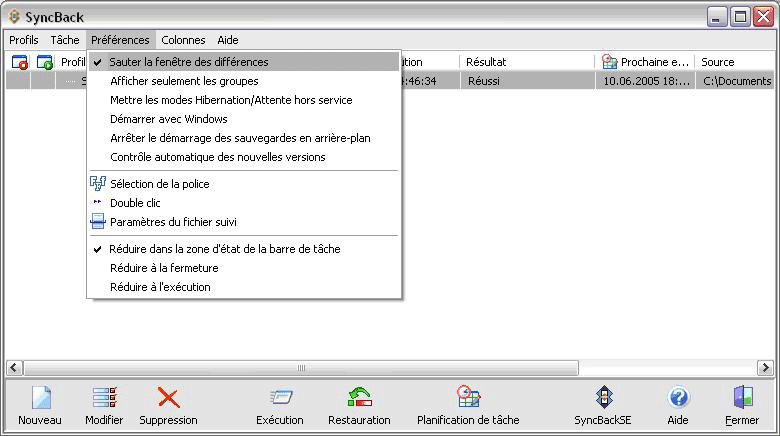Uncheck Sauter la fenêtre des différences
The width and height of the screenshot is (780, 436).
tap(189, 62)
